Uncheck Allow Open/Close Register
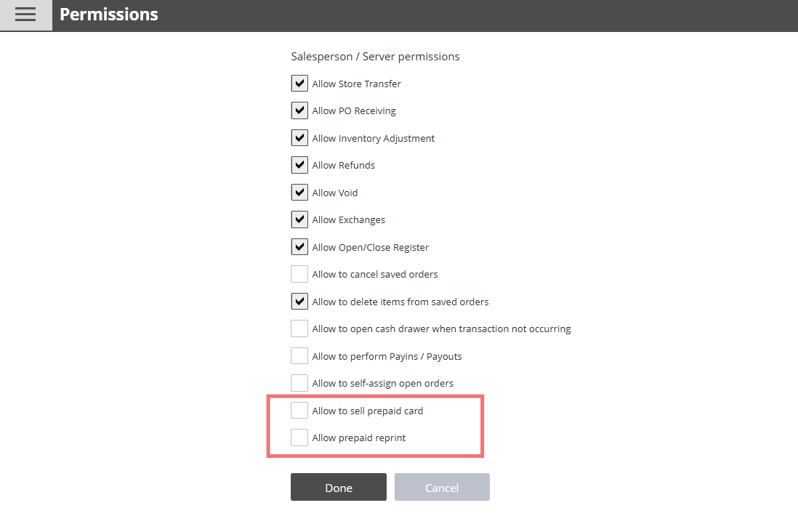 click(x=299, y=247)
